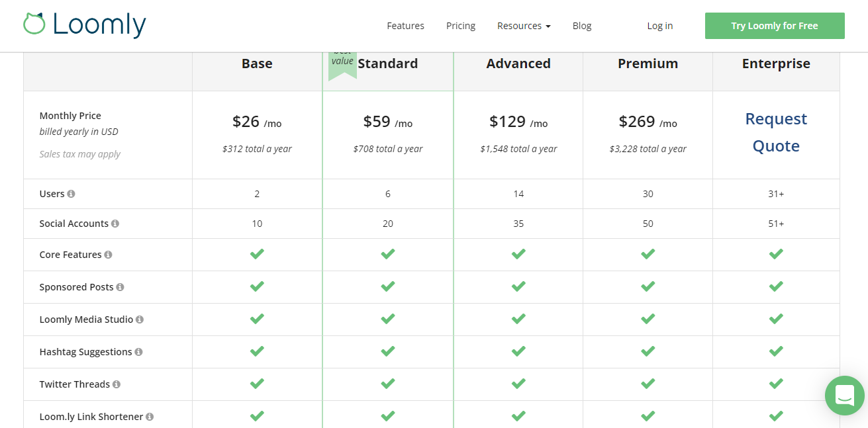
Task: Click Premium social accounts value 50
Action: coord(648,224)
